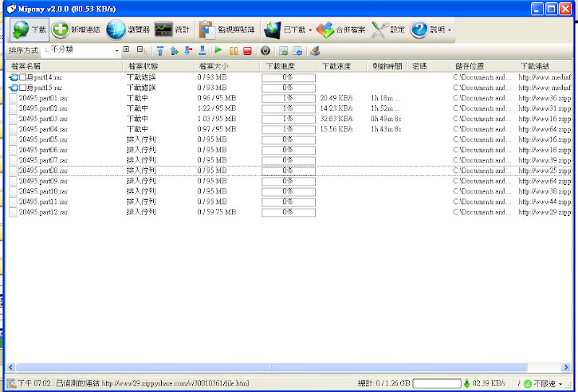
Task: Open the 瀏覽器 browser
Action: pyautogui.click(x=128, y=30)
